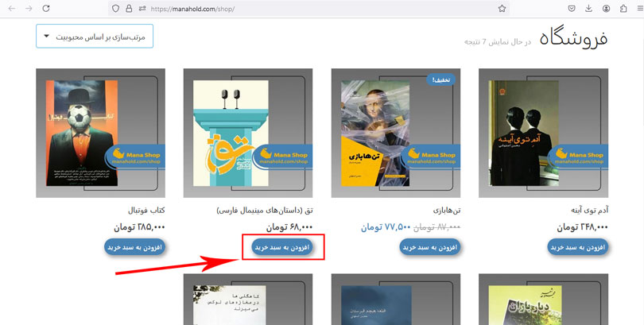Show site security via the padlock icon

pos(129,8)
